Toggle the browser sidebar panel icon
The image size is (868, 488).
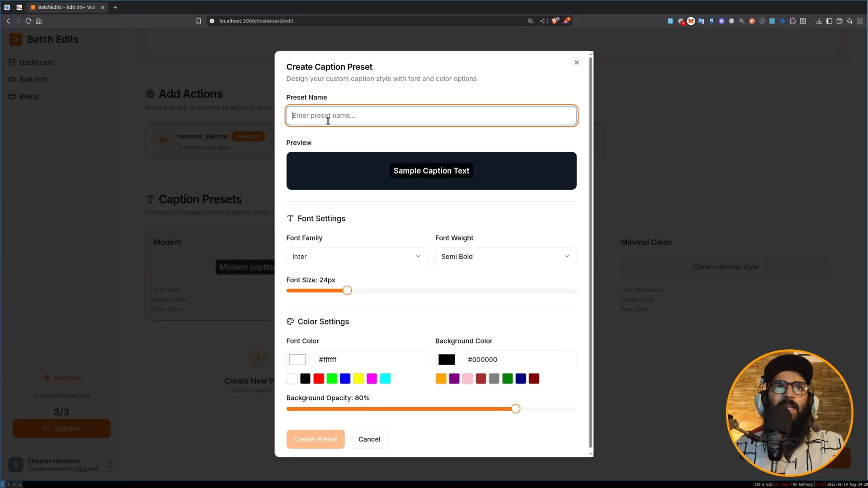click(x=829, y=21)
